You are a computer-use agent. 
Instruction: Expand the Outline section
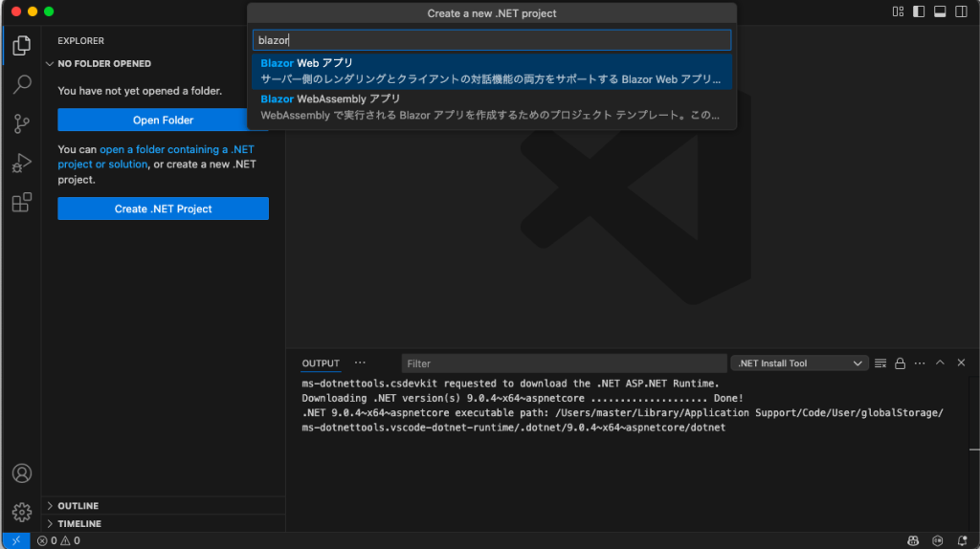163,506
